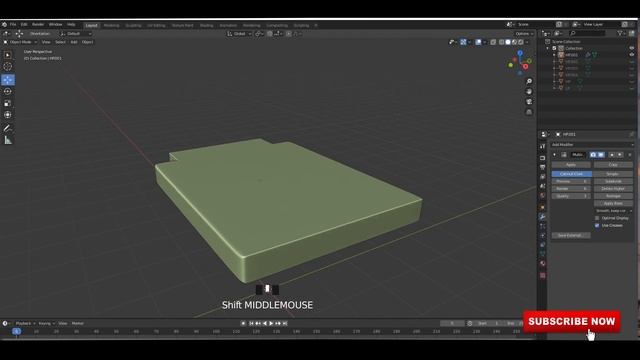Select the Select Box tool
This screenshot has height=360, width=640.
point(8,55)
